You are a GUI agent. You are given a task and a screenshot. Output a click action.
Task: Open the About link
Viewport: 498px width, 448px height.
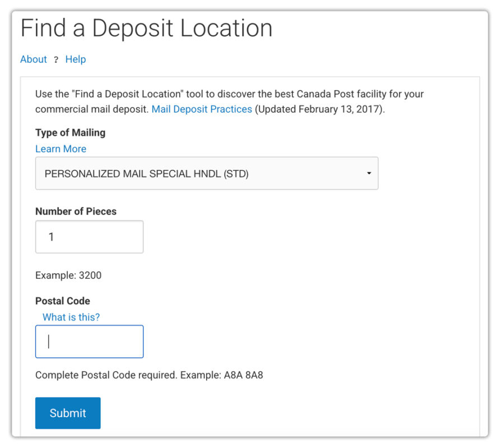point(34,59)
